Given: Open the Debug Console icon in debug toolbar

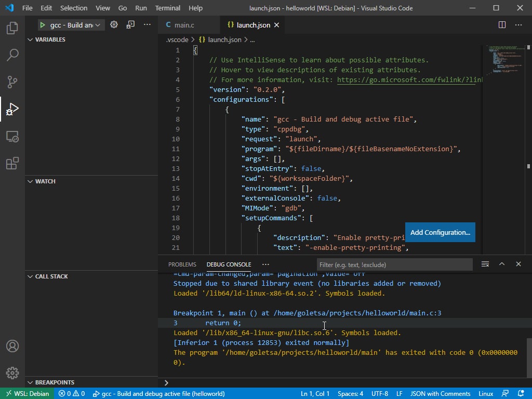Looking at the screenshot, I should 130,25.
